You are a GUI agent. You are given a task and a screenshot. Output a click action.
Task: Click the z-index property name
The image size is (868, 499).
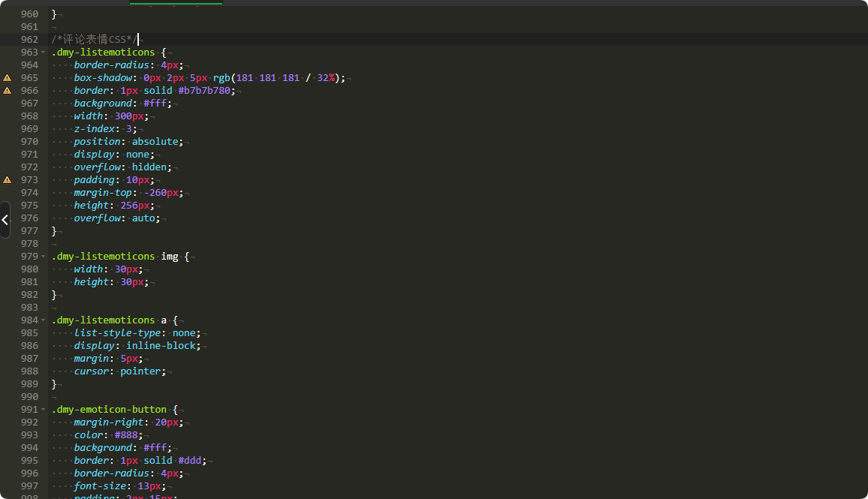click(x=95, y=129)
